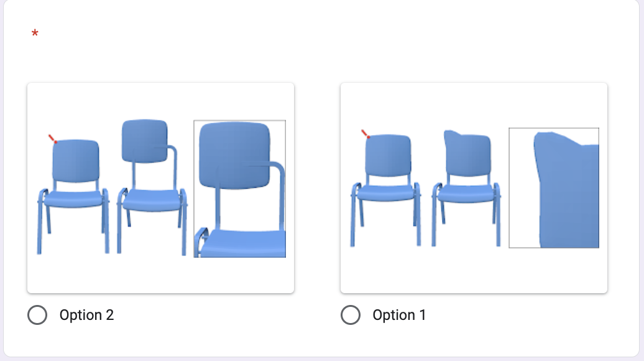Viewport: 644px width, 361px height.
Task: Click the "Option 1" text label
Action: (x=399, y=316)
